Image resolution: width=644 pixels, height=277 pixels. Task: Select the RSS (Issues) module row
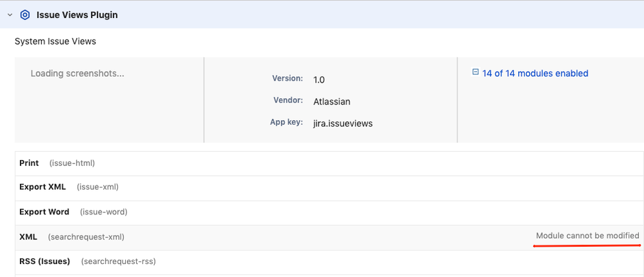pyautogui.click(x=329, y=262)
